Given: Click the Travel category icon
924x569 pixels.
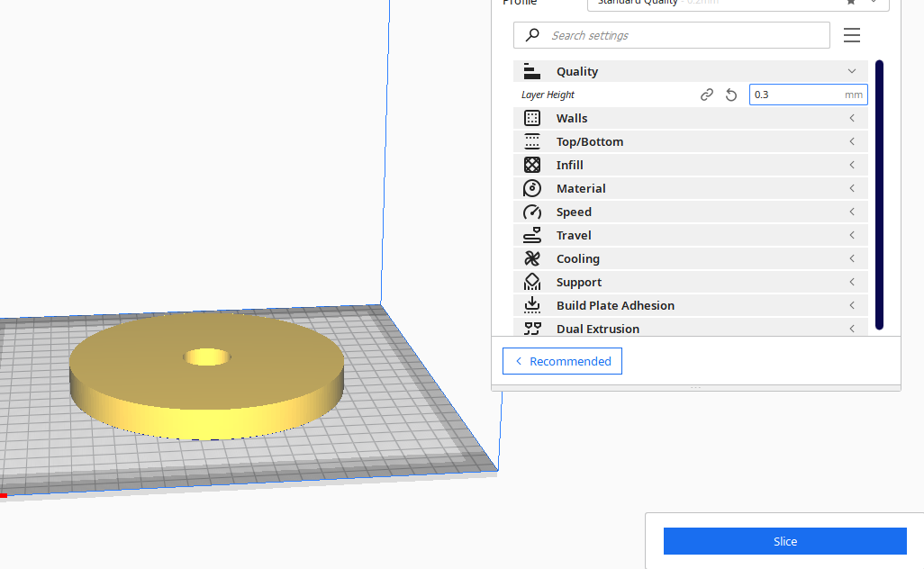Looking at the screenshot, I should pyautogui.click(x=531, y=235).
